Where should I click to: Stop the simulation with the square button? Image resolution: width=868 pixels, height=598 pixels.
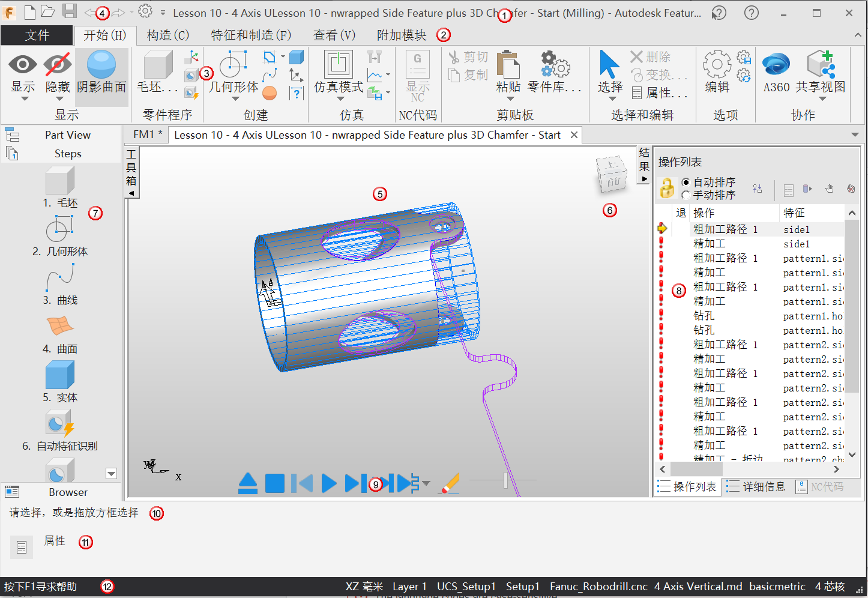coord(275,483)
